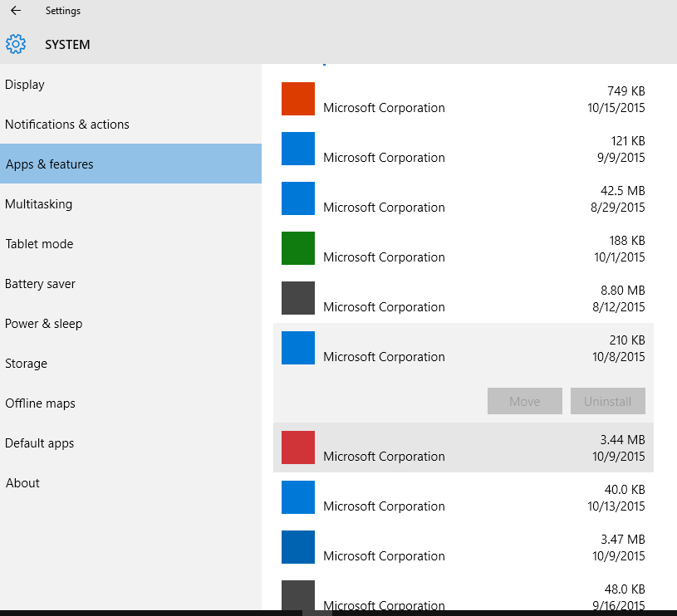The height and width of the screenshot is (616, 677).
Task: Click the 3.44 MB size text
Action: point(623,439)
